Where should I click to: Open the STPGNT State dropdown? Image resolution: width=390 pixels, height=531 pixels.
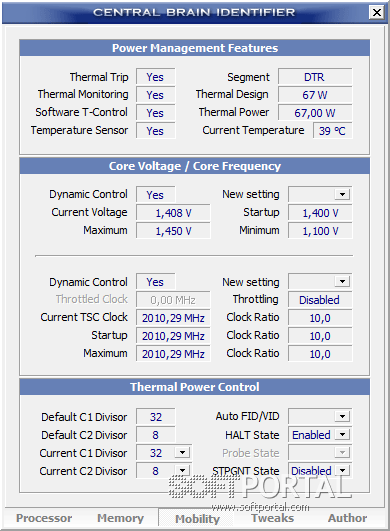tap(342, 470)
